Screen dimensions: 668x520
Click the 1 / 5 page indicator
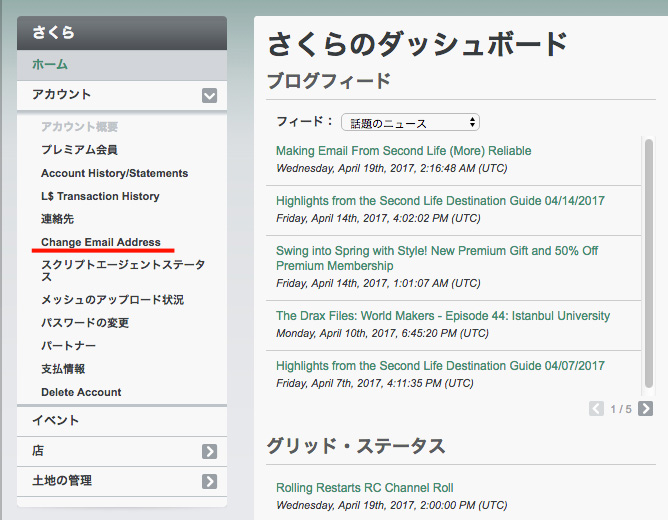[x=621, y=409]
